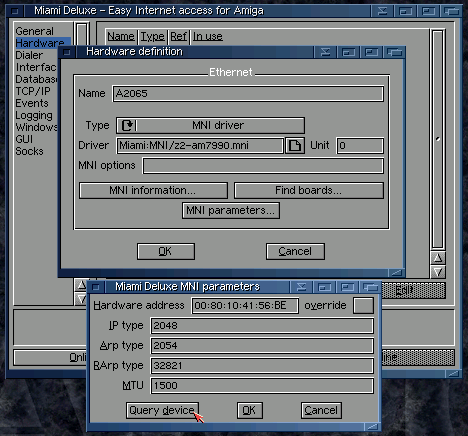Viewport: 468px width, 436px height.
Task: Click the Find boards... button
Action: [x=309, y=190]
